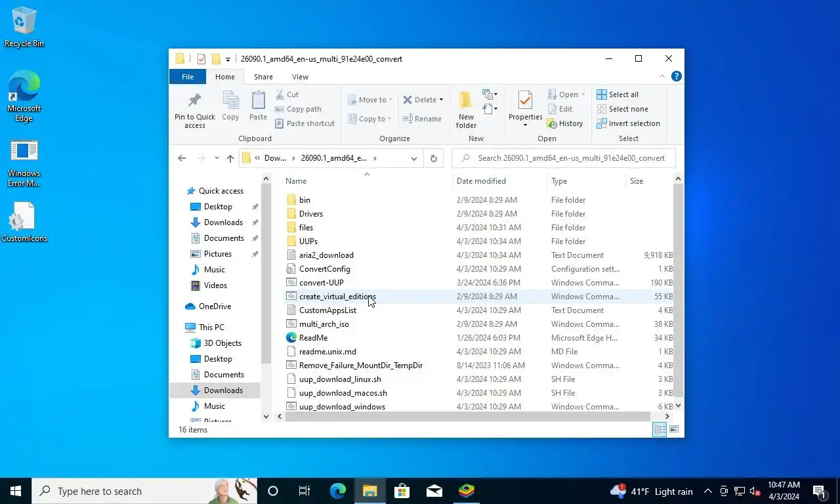Switch to the View ribbon tab
The image size is (840, 504).
tap(300, 77)
